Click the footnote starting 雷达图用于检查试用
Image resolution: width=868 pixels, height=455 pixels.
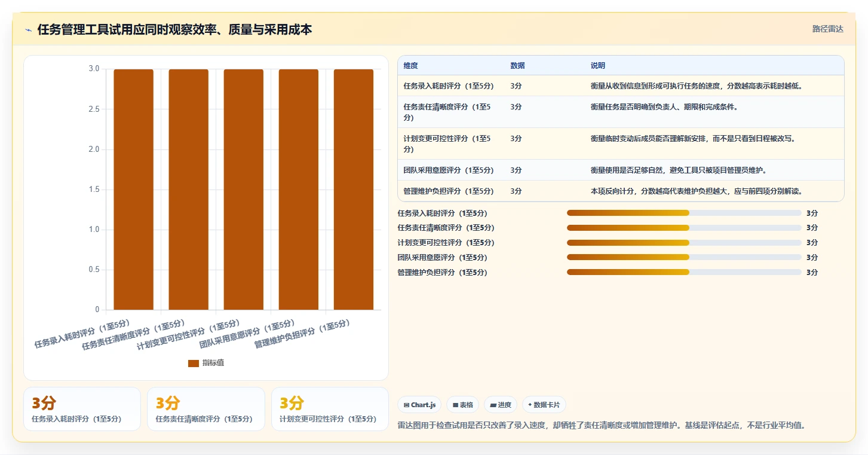[x=603, y=426]
